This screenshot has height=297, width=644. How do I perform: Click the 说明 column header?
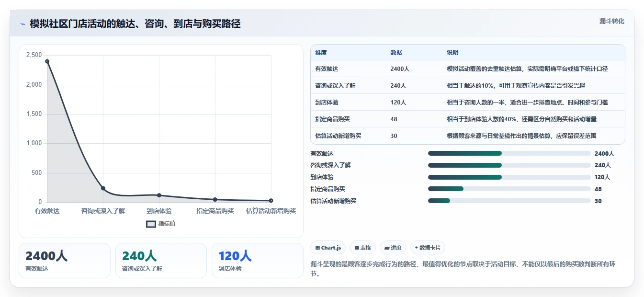452,52
